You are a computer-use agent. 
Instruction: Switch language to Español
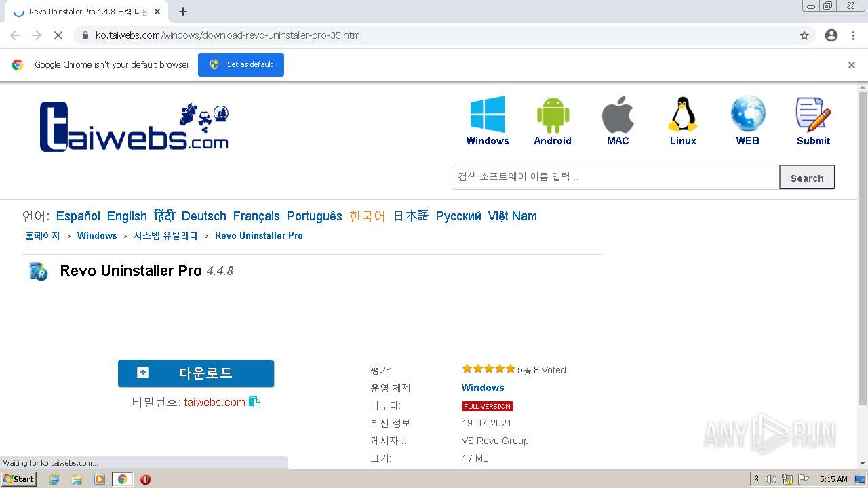[x=78, y=216]
